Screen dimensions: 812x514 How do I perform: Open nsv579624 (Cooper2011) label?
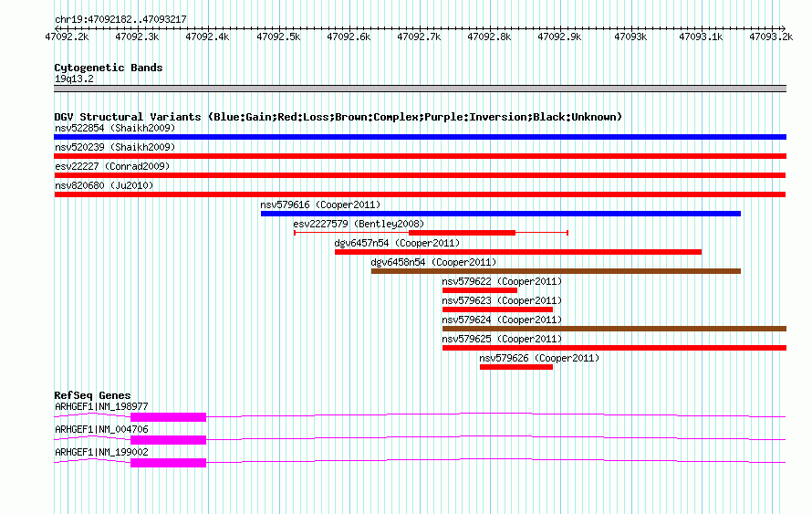pyautogui.click(x=502, y=320)
